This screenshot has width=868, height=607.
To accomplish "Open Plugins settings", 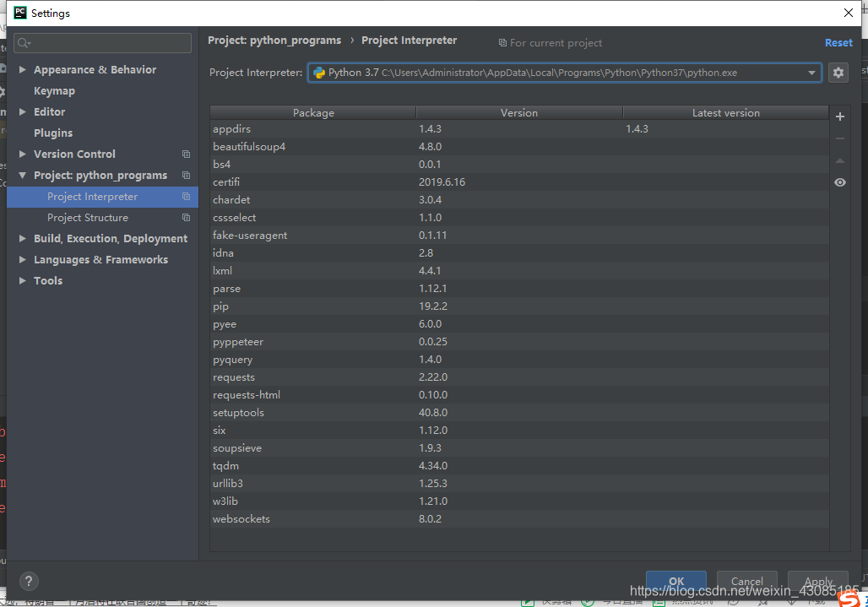I will (53, 133).
